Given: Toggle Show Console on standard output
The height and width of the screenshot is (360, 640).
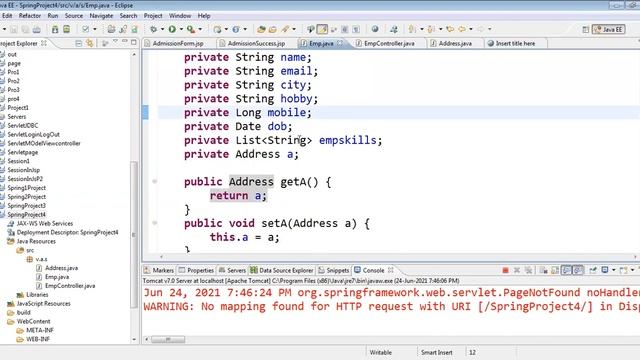Looking at the screenshot, I should pyautogui.click(x=566, y=270).
